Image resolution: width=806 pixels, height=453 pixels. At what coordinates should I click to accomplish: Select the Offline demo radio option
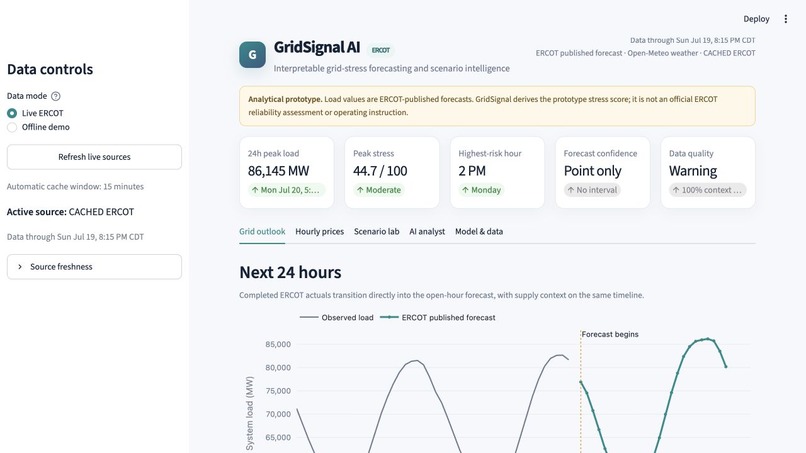pyautogui.click(x=39, y=127)
